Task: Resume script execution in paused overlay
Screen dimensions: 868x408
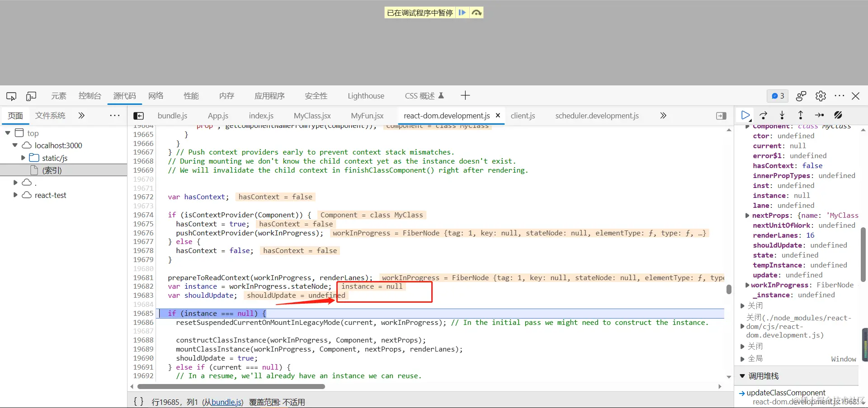Action: tap(462, 13)
